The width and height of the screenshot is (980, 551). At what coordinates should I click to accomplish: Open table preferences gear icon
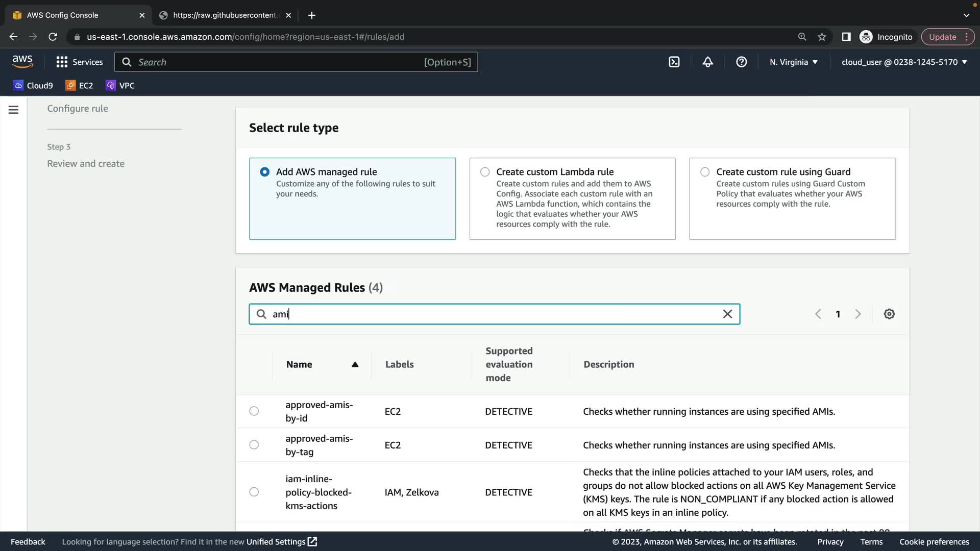tap(889, 314)
